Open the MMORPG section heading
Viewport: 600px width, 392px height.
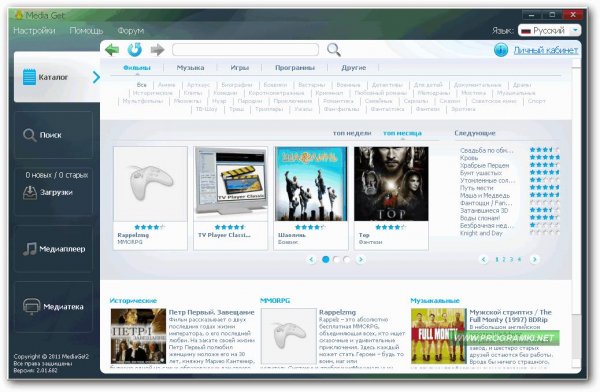coord(275,301)
